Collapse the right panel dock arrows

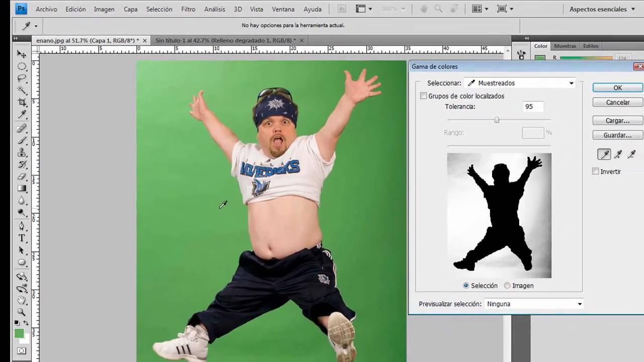[x=527, y=38]
